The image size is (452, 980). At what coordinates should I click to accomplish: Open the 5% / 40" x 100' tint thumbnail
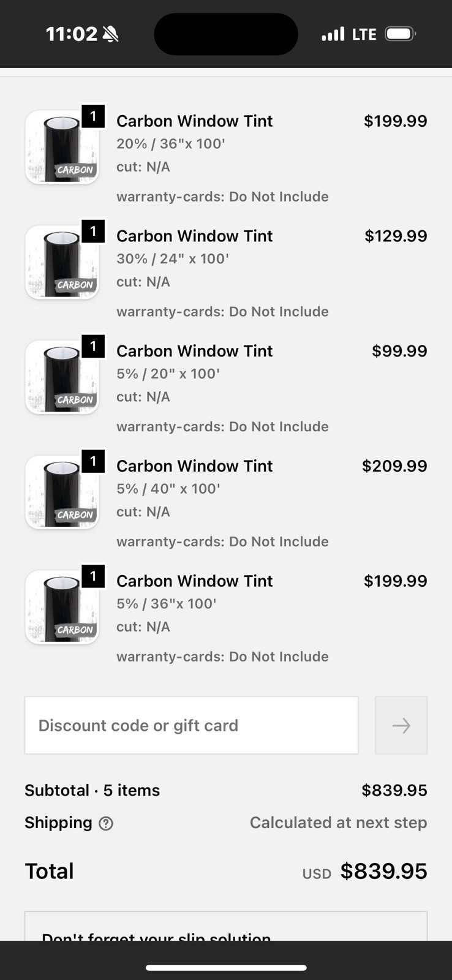tap(62, 492)
